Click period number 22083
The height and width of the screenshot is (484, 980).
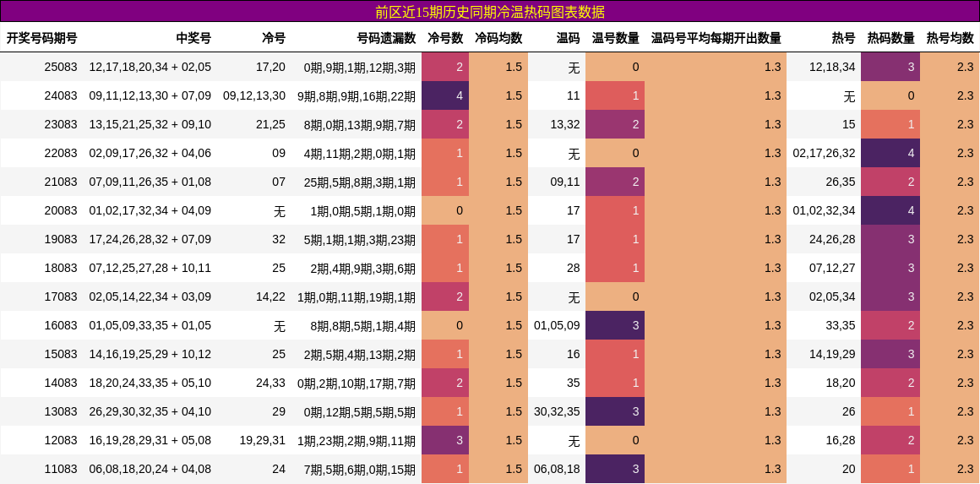[x=61, y=153]
